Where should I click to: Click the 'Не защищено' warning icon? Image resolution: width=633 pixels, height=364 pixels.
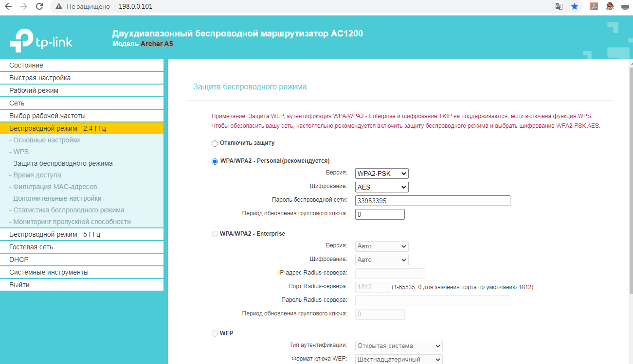[59, 7]
